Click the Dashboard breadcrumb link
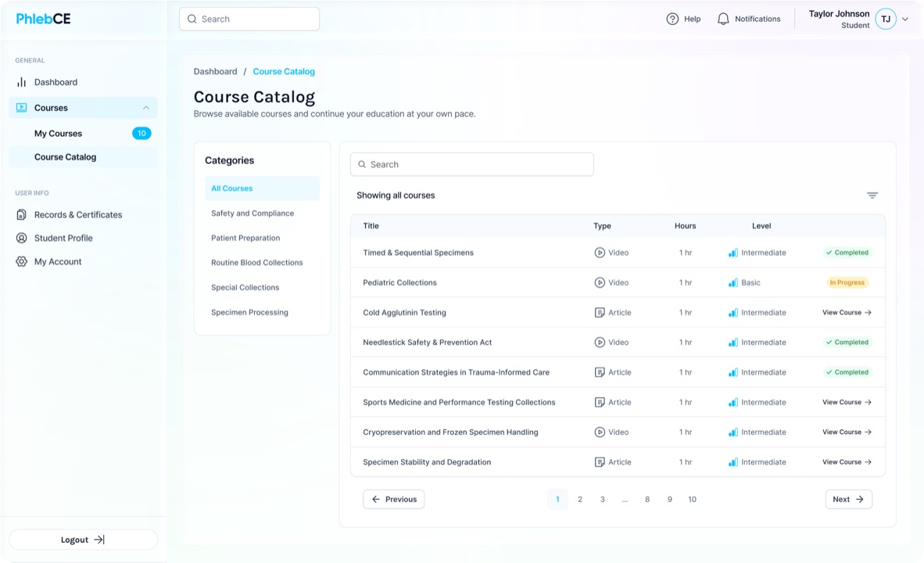The width and height of the screenshot is (924, 563). (215, 71)
